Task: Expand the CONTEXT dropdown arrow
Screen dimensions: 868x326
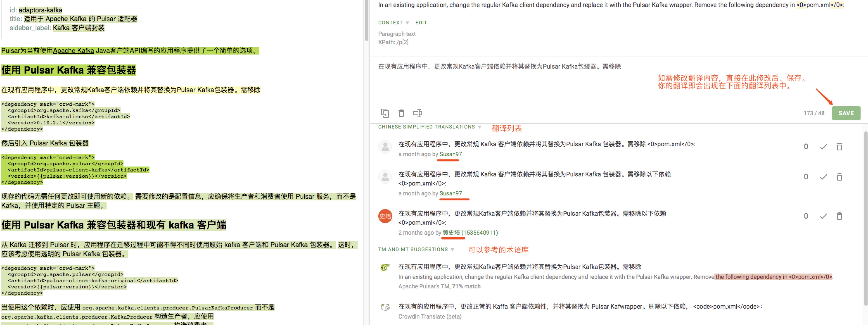Action: [407, 23]
